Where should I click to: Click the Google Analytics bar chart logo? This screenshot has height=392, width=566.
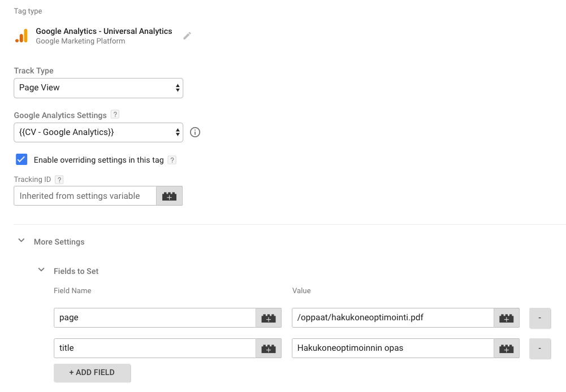(x=21, y=36)
